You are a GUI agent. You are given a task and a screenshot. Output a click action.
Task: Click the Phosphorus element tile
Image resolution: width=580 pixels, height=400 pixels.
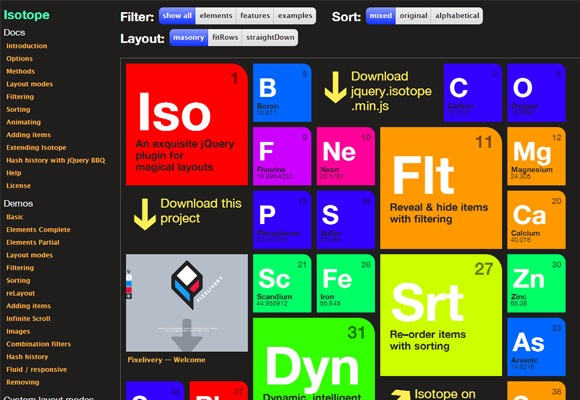click(282, 220)
